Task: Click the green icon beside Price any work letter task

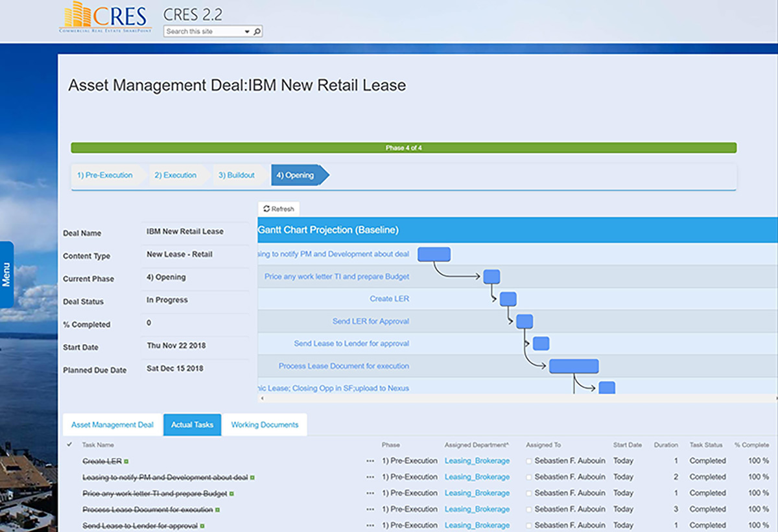Action: [231, 494]
